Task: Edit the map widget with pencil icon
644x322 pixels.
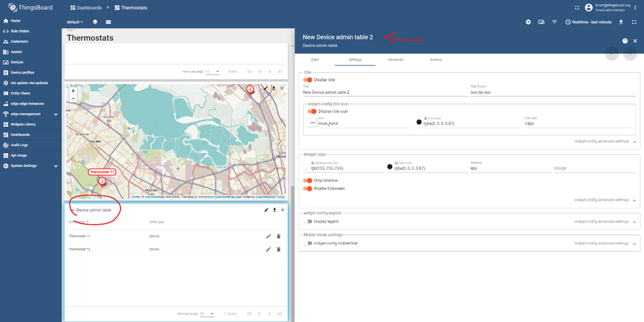Action: pos(266,88)
